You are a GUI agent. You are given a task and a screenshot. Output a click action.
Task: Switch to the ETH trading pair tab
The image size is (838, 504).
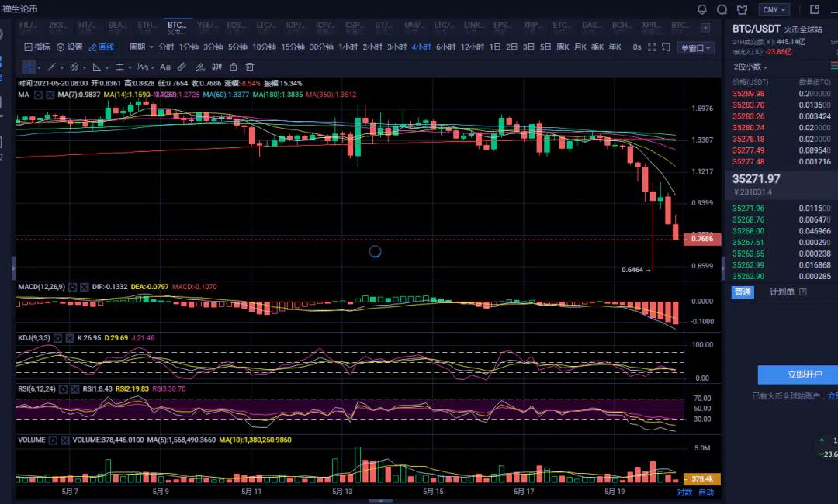[147, 27]
